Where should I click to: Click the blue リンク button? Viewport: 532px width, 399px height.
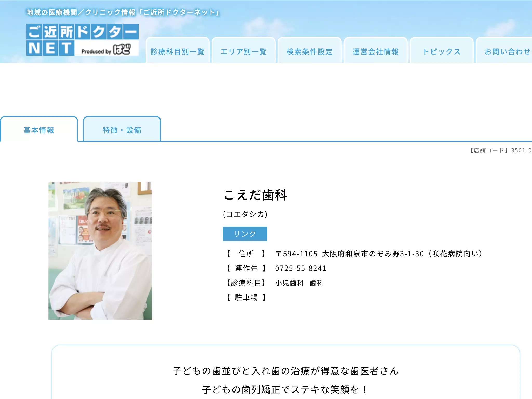pos(245,234)
